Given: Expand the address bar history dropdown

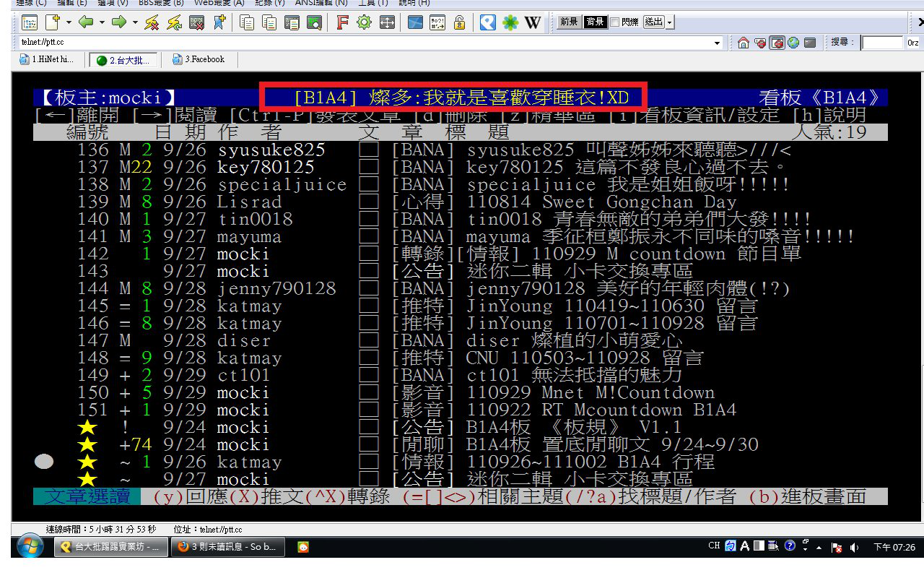Looking at the screenshot, I should [717, 43].
